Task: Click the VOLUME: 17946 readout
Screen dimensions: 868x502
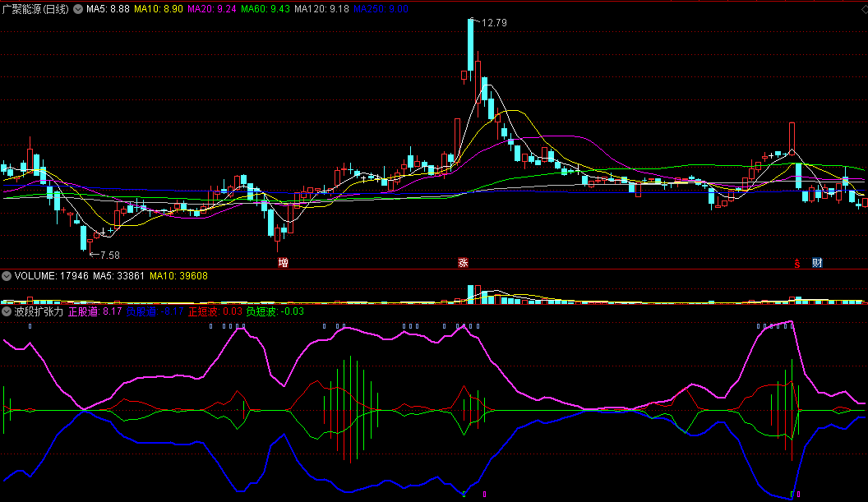Action: (x=52, y=275)
